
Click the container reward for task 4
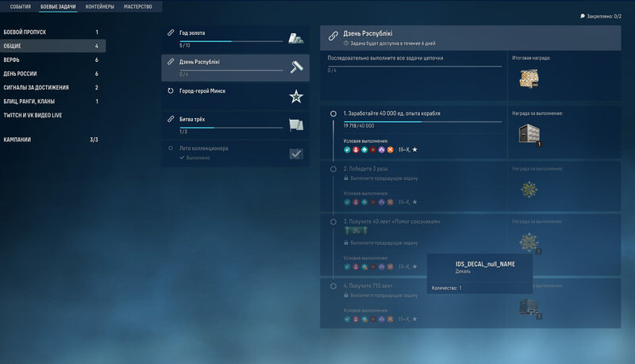[529, 308]
